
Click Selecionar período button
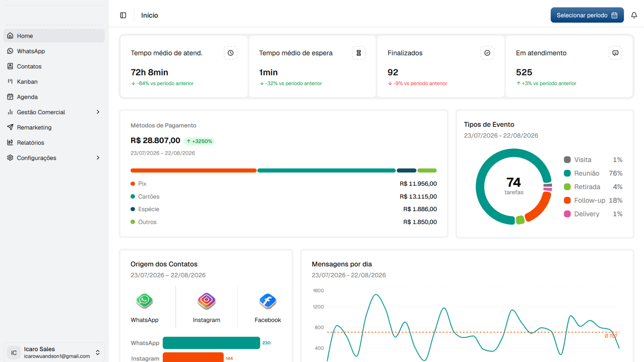pyautogui.click(x=587, y=15)
